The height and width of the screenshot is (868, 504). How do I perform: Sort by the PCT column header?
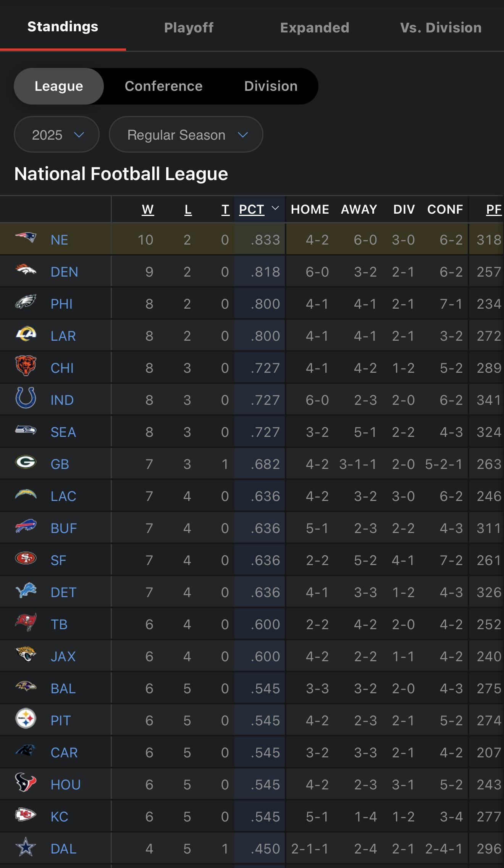[252, 209]
